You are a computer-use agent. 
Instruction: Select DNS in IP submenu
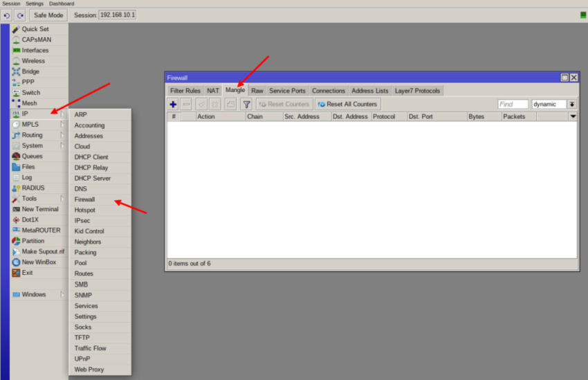(100, 189)
